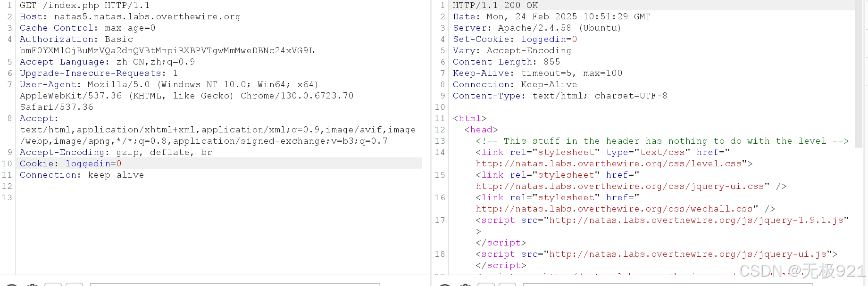Click the link tag on response line 16
The height and width of the screenshot is (286, 868).
coord(558,197)
